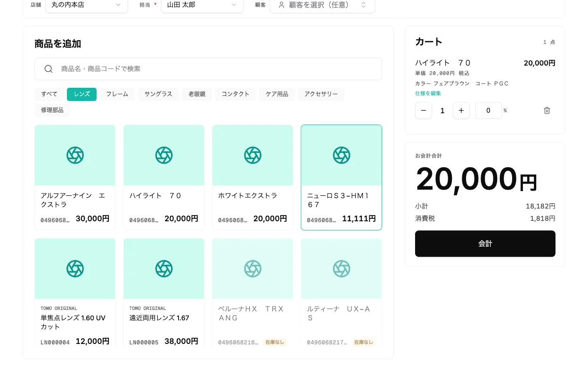Click 在庫なし badge on ルティーナ card

(x=364, y=343)
